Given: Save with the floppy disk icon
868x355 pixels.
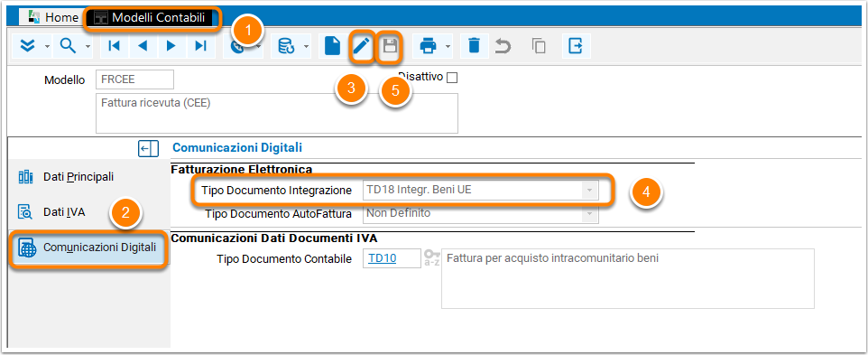Looking at the screenshot, I should (391, 46).
